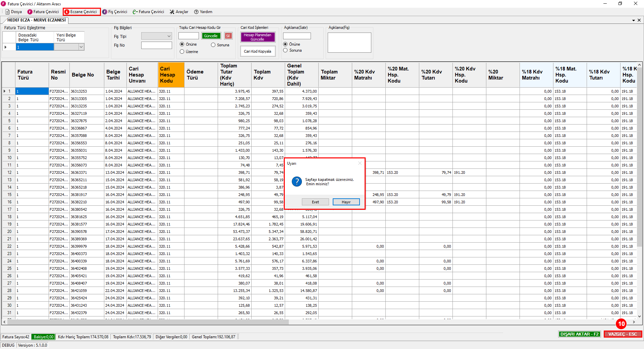Click the green Güncelle button
The height and width of the screenshot is (349, 644).
tap(211, 36)
